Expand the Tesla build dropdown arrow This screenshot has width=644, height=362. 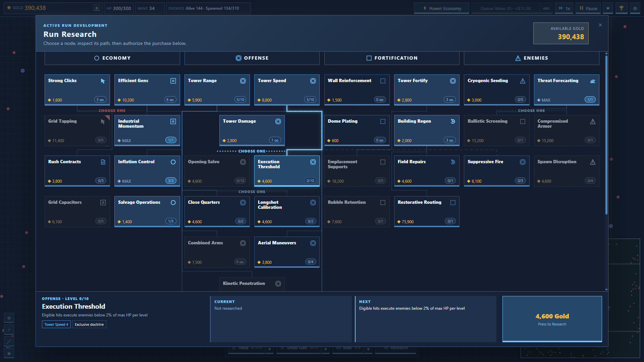(x=269, y=349)
